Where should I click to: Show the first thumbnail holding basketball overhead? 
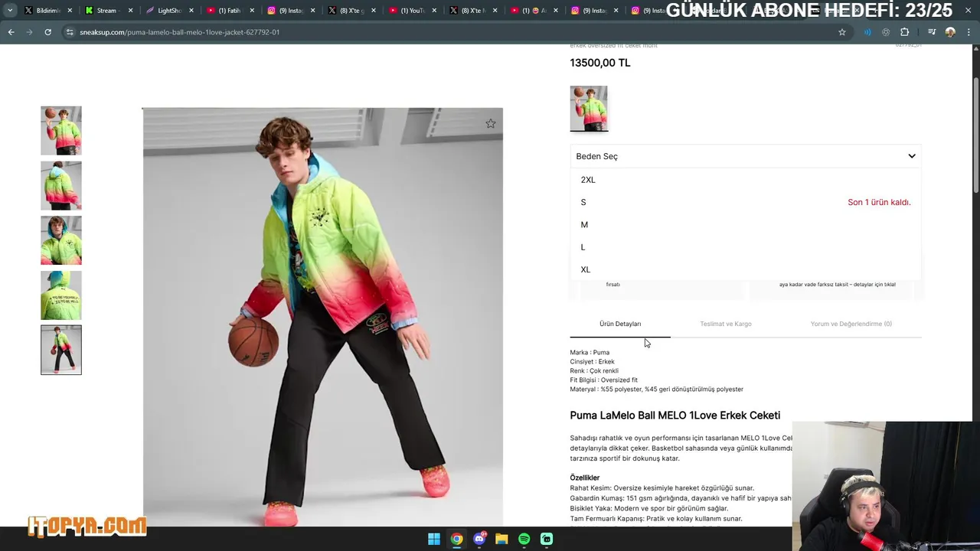(61, 131)
